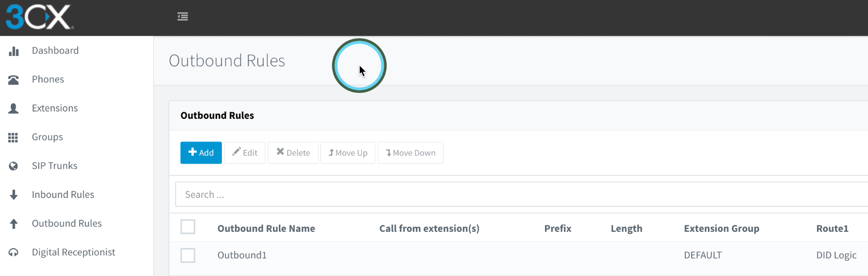Click the Extensions person icon

pos(14,109)
